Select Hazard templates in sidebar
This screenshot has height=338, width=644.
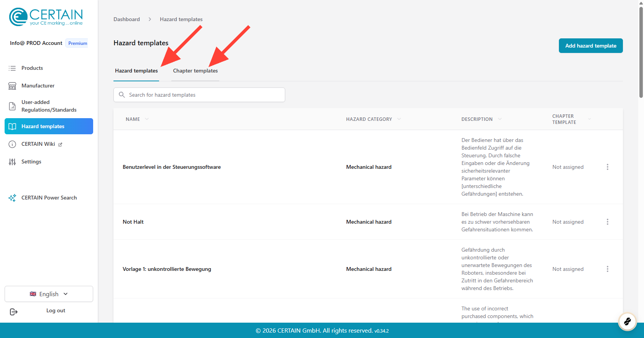point(49,126)
